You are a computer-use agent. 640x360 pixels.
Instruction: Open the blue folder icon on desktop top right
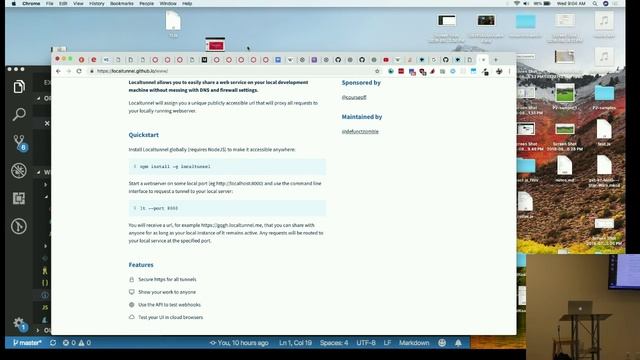pos(525,22)
